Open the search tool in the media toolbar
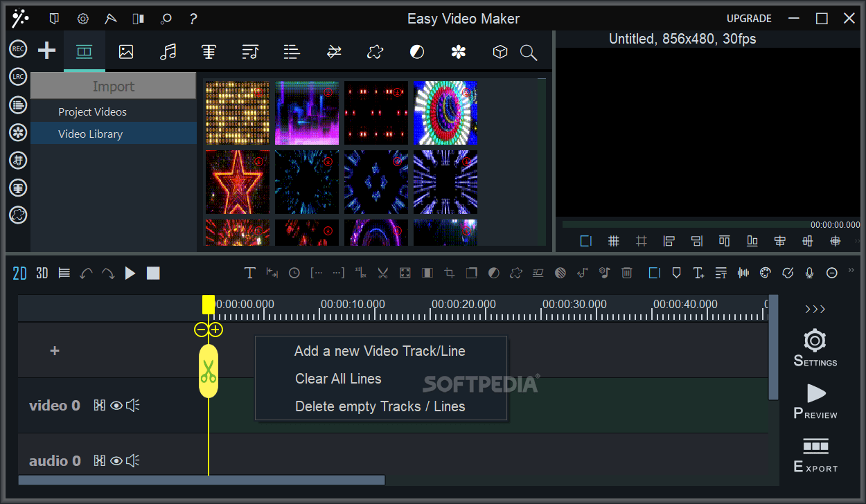This screenshot has height=504, width=866. click(x=528, y=52)
